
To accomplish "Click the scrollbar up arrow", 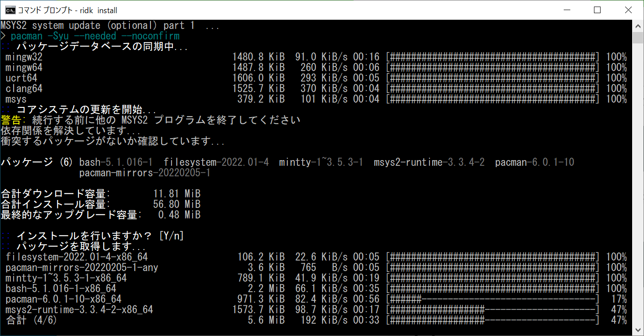I will (637, 25).
